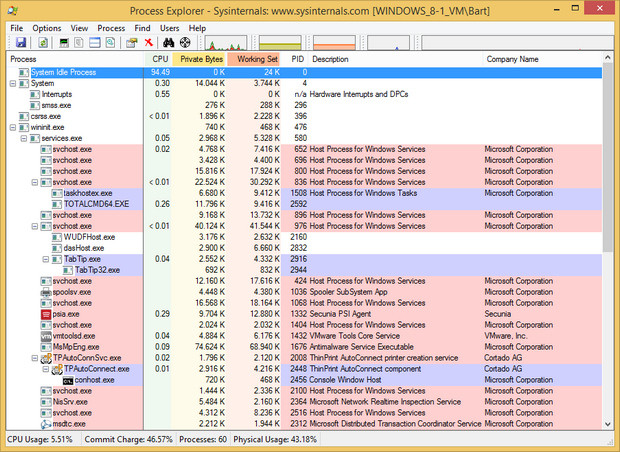Image resolution: width=620 pixels, height=452 pixels.
Task: Click the csrss.exe process icon
Action: 24,117
